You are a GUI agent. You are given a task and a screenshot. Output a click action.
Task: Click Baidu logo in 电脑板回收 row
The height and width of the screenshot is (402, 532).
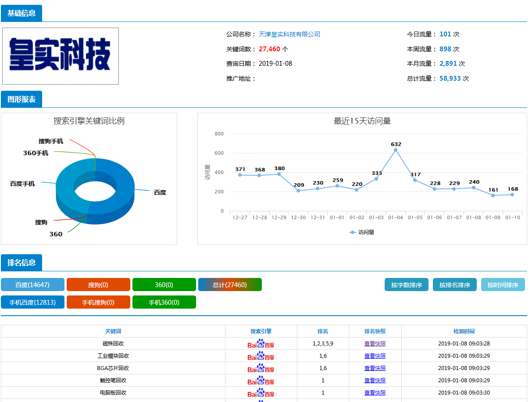coord(261,393)
